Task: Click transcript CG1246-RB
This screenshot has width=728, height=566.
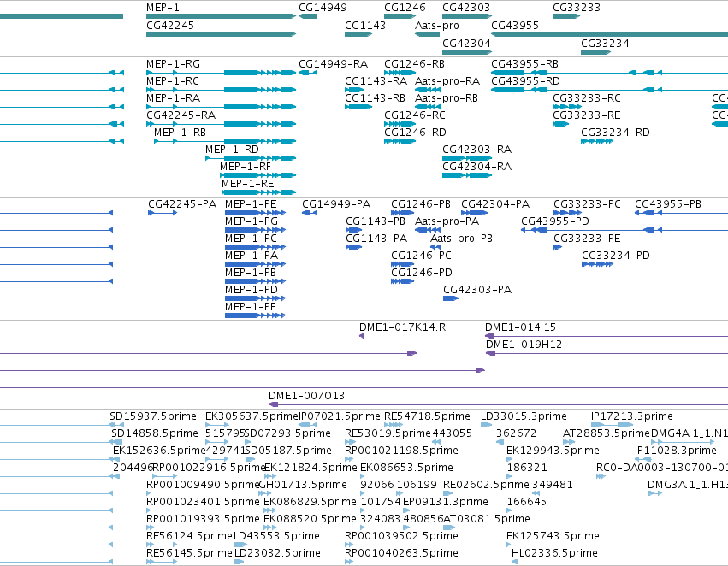Action: (400, 73)
